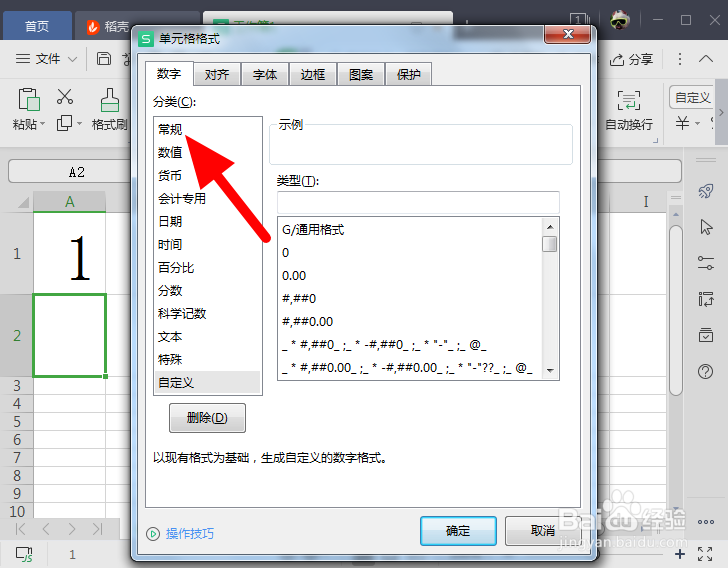Select 科学记数 category
The width and height of the screenshot is (728, 568).
coord(207,313)
